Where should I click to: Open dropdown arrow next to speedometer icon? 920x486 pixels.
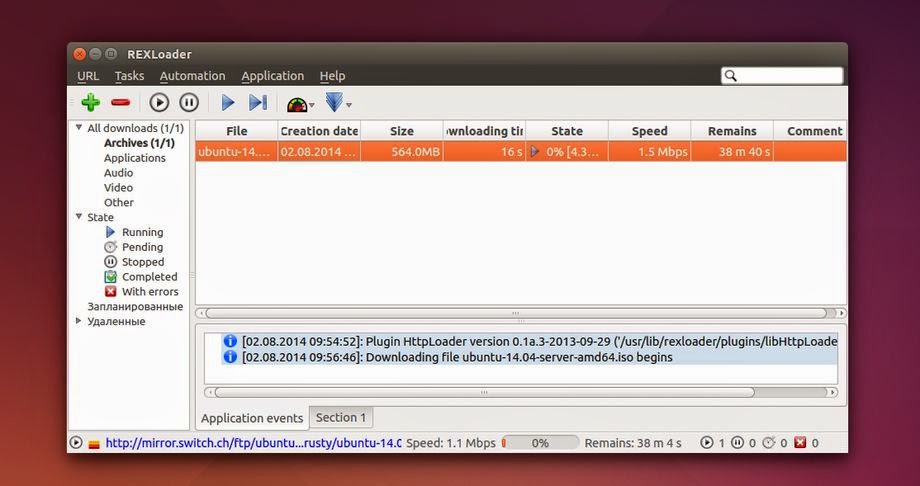click(x=312, y=106)
